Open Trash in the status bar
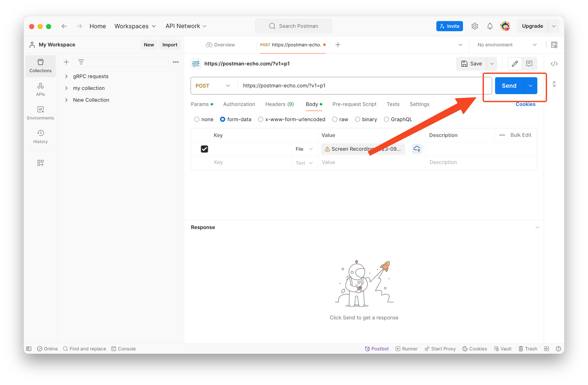 [528, 349]
